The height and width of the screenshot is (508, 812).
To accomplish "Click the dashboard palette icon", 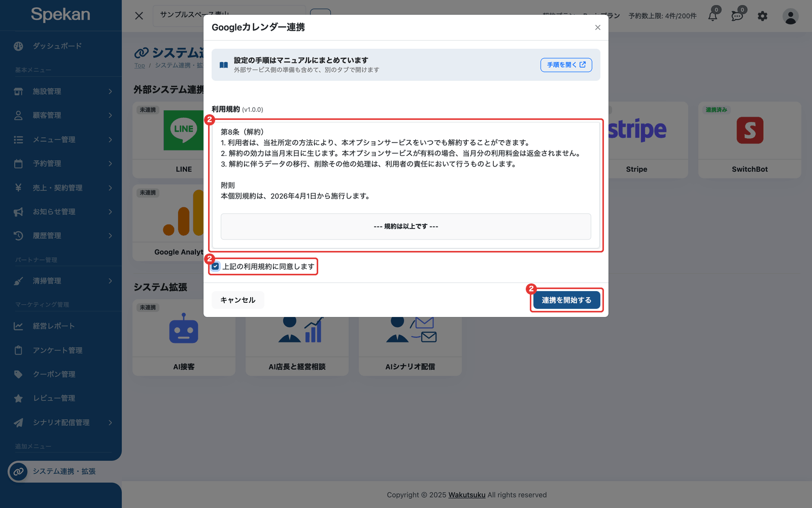I will tap(18, 46).
